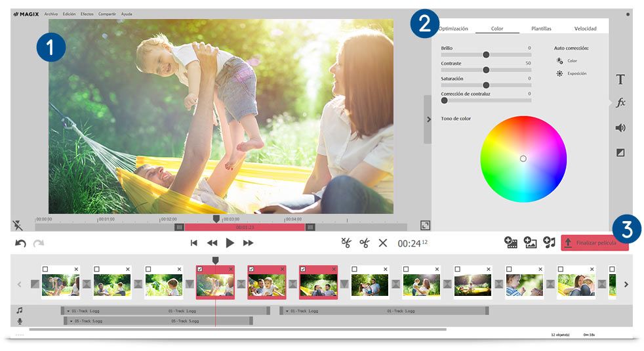The image size is (644, 351).
Task: Click the first scissors cut icon
Action: (x=346, y=243)
